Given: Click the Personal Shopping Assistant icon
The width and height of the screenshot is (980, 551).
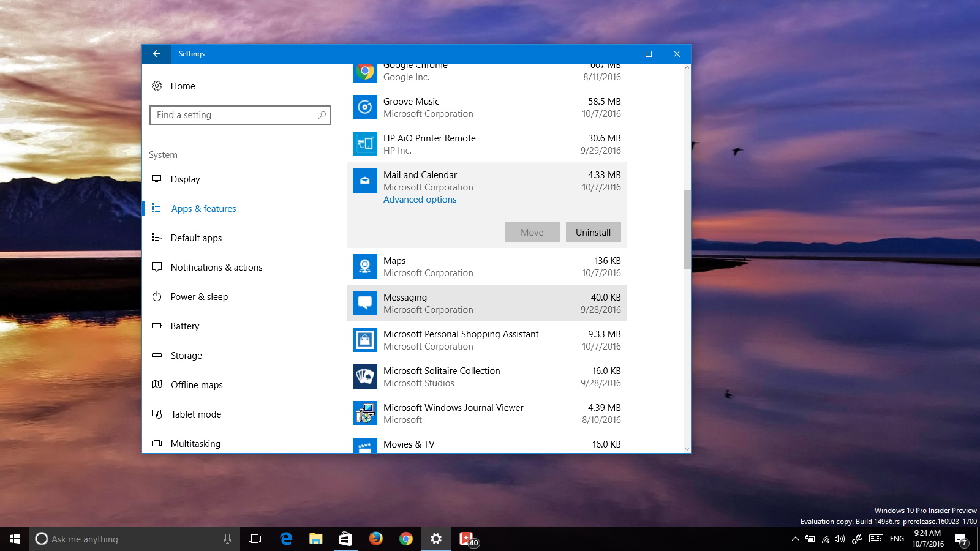Looking at the screenshot, I should (365, 340).
